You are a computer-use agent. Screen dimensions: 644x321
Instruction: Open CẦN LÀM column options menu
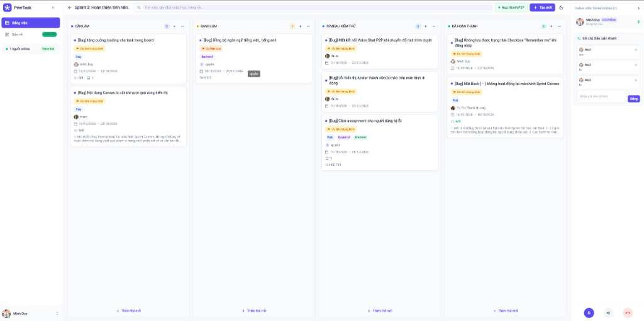click(x=182, y=26)
